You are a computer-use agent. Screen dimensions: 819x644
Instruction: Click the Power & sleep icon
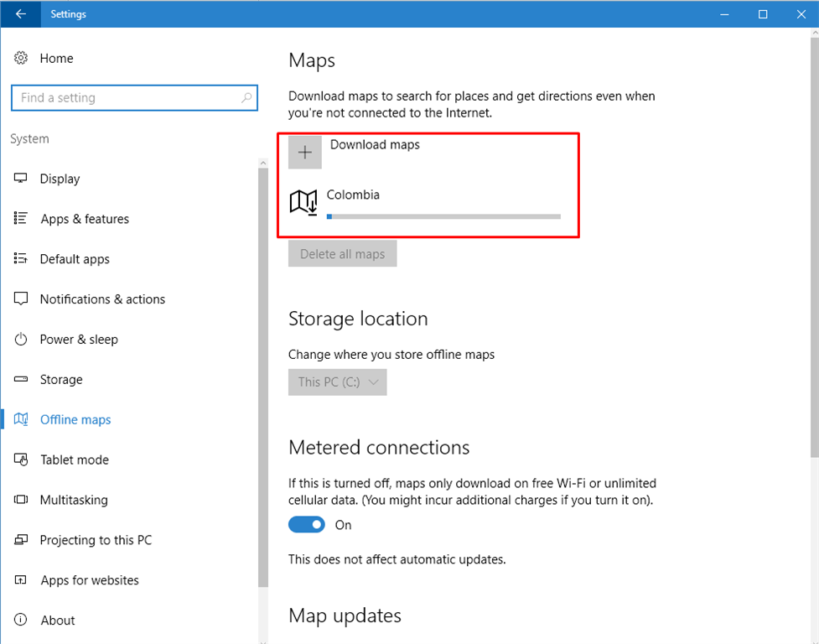[x=21, y=340]
